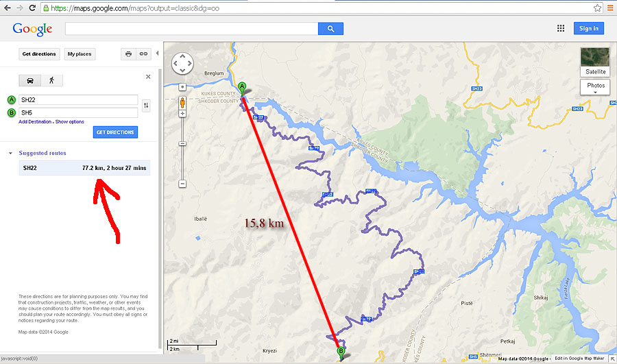Click the Show options link

(x=70, y=122)
